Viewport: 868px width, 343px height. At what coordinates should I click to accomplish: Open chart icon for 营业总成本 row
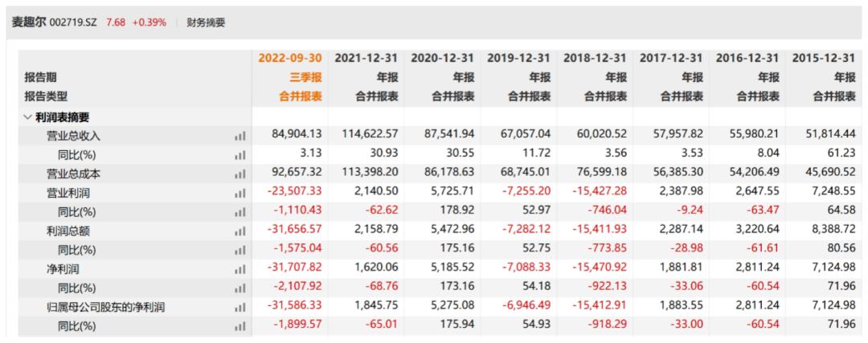click(x=240, y=174)
